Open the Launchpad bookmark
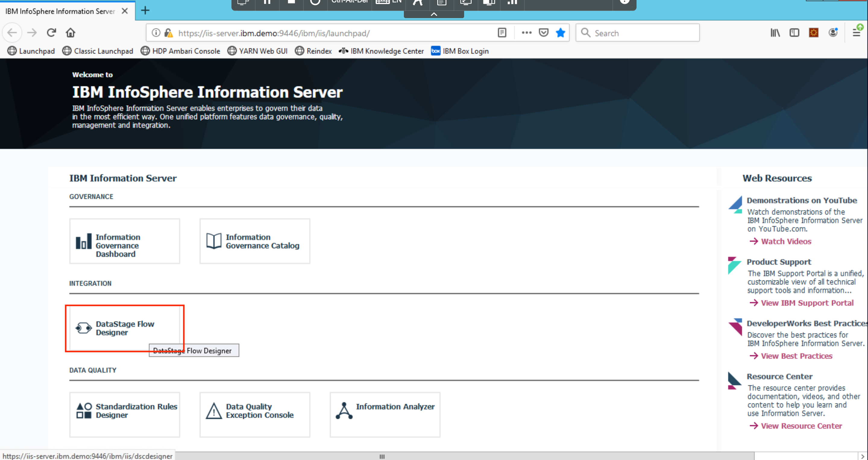 coord(31,51)
